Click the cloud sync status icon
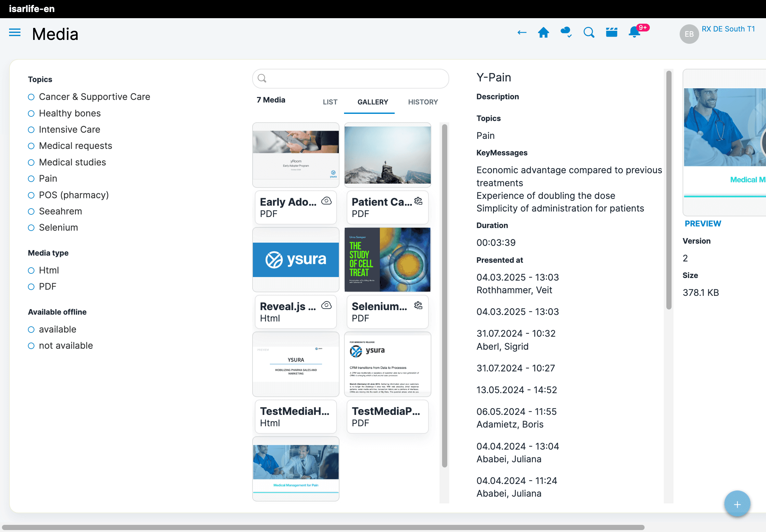 point(566,33)
